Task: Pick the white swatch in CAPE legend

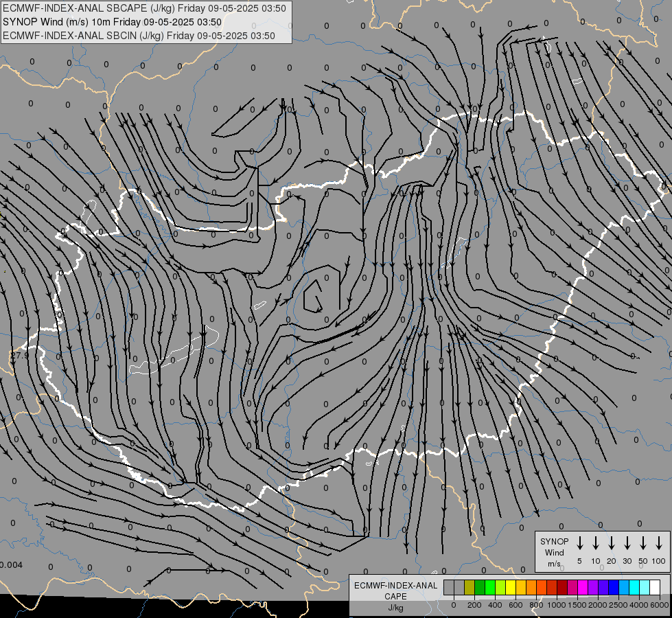Action: pos(655,588)
